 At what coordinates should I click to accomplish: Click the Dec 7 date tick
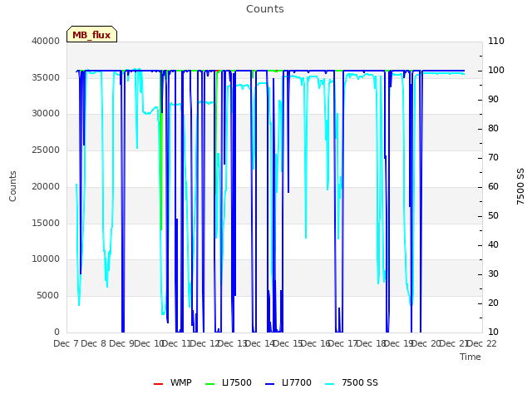(66, 343)
